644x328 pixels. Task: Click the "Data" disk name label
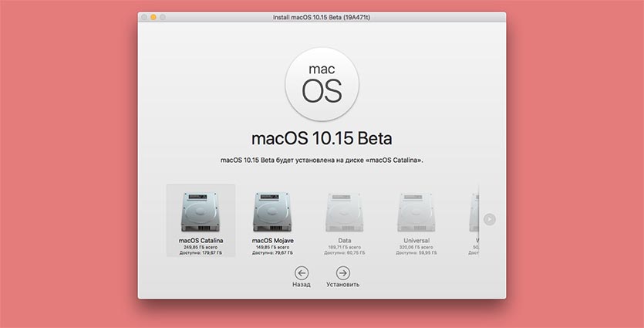[x=345, y=240]
